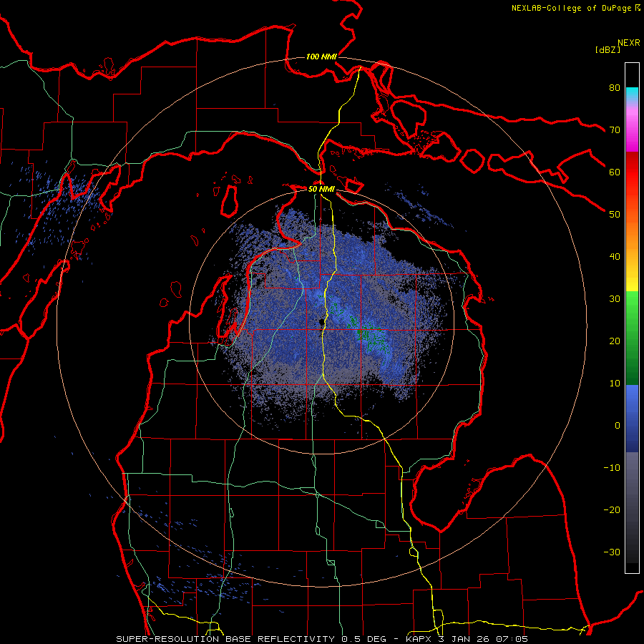The width and height of the screenshot is (644, 644).
Task: Click the 30 value on the dBZ scale
Action: tap(615, 298)
